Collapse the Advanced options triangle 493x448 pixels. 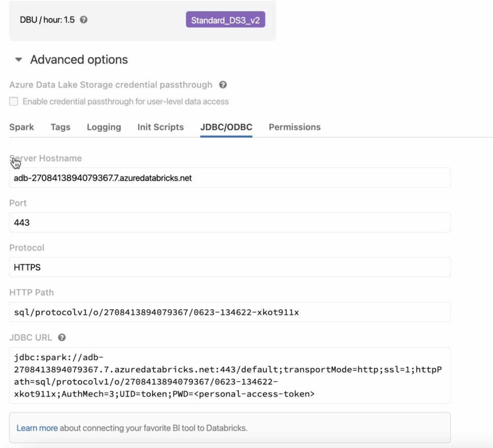pyautogui.click(x=19, y=59)
